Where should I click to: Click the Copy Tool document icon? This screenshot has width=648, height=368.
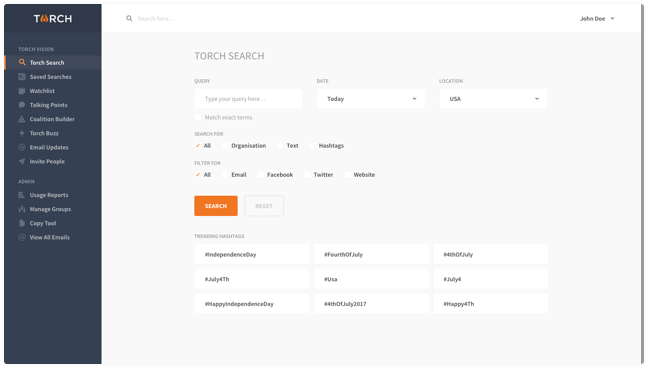coord(22,223)
